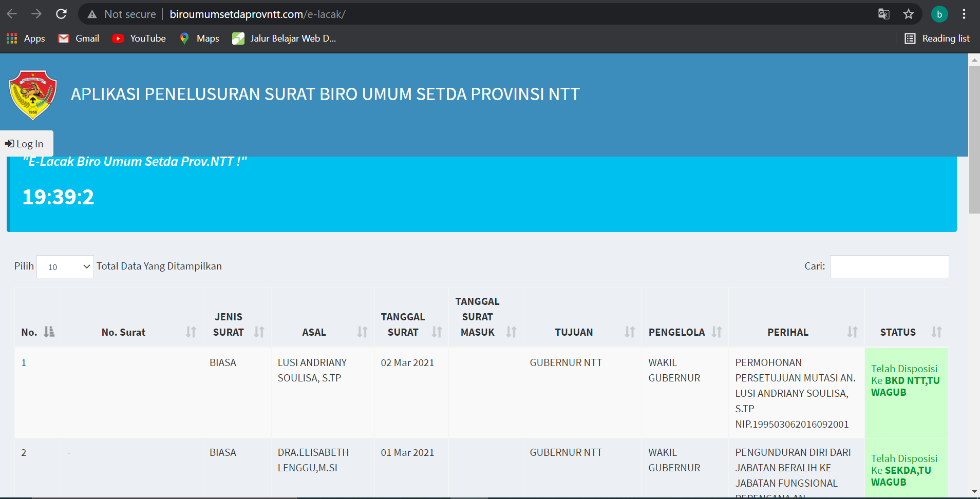Open Jalur Belajar Web bookmark

[284, 39]
